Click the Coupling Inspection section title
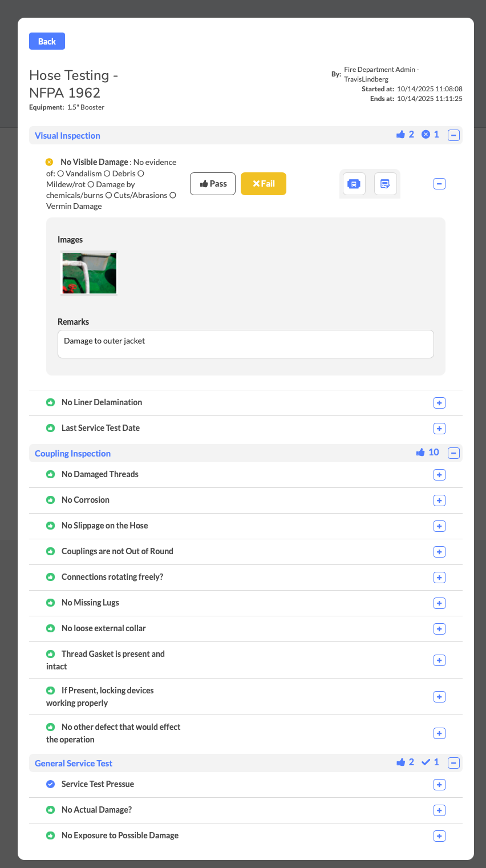This screenshot has width=486, height=868. click(72, 454)
